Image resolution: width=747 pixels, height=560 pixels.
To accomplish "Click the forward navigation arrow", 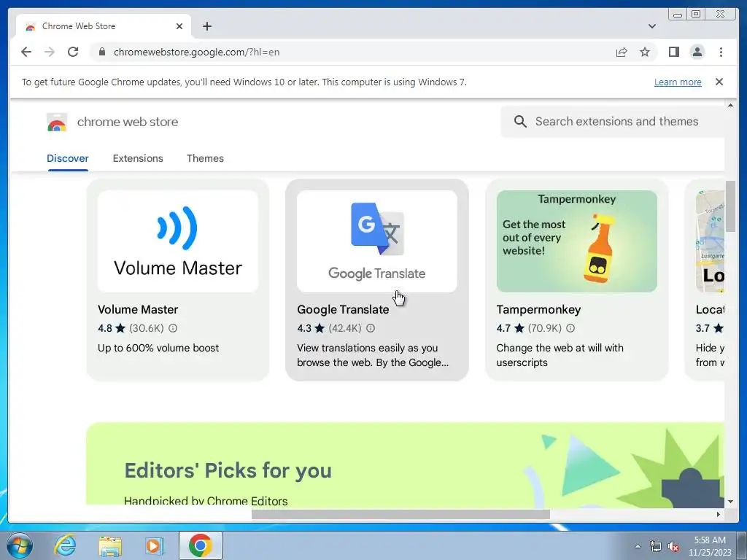I will click(x=50, y=52).
